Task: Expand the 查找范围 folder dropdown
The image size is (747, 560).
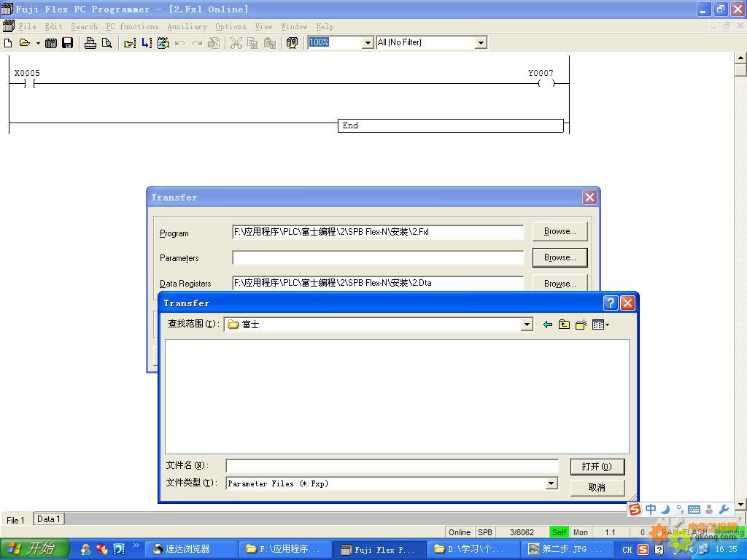Action: pyautogui.click(x=527, y=324)
